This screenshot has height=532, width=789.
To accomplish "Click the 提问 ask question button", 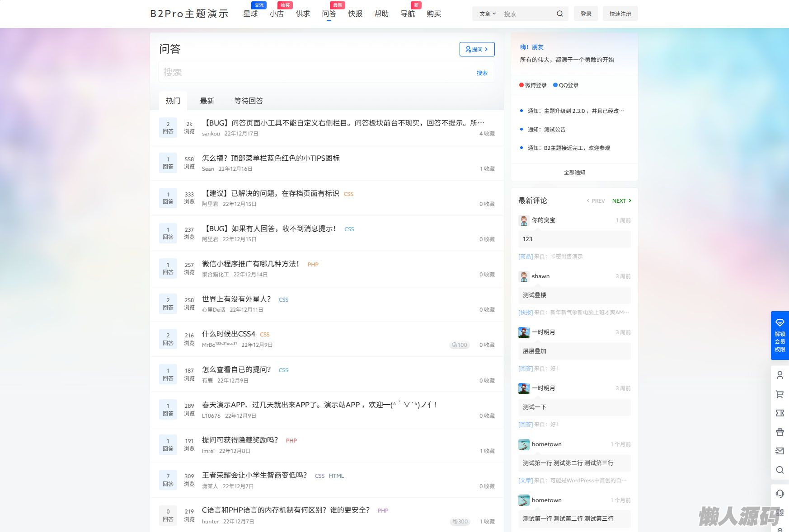I will pos(477,49).
